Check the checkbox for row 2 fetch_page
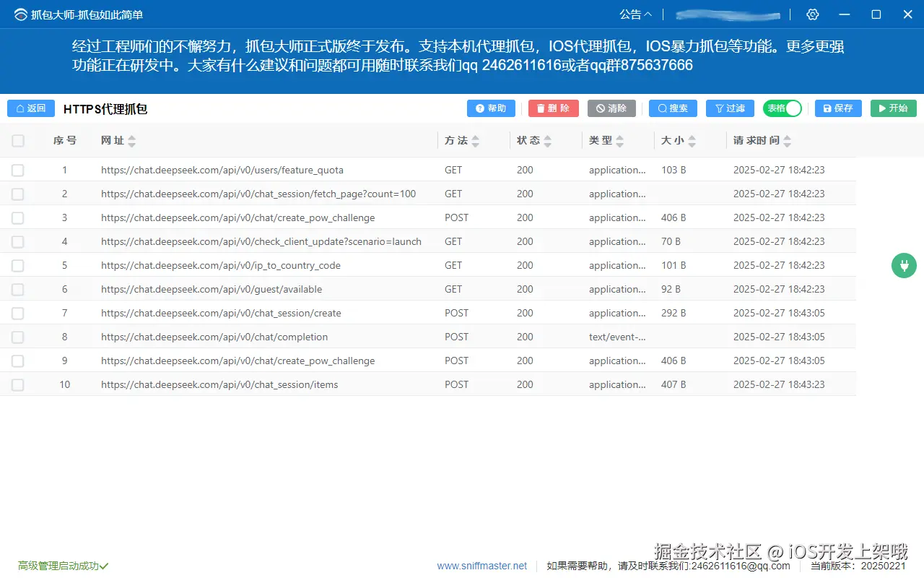 18,194
